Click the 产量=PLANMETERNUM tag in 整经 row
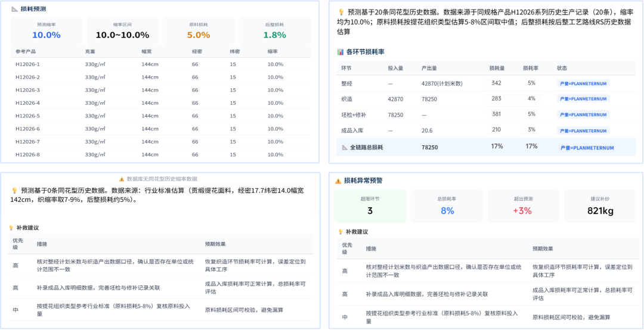The height and width of the screenshot is (330, 644). pyautogui.click(x=583, y=83)
